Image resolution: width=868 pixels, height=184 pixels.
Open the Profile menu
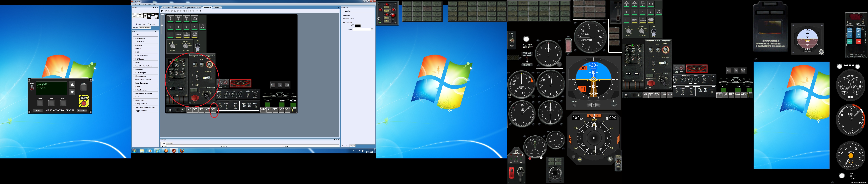134,4
